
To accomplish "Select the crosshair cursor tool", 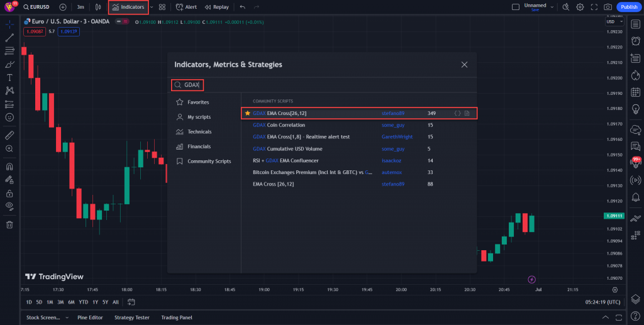I will coord(9,25).
